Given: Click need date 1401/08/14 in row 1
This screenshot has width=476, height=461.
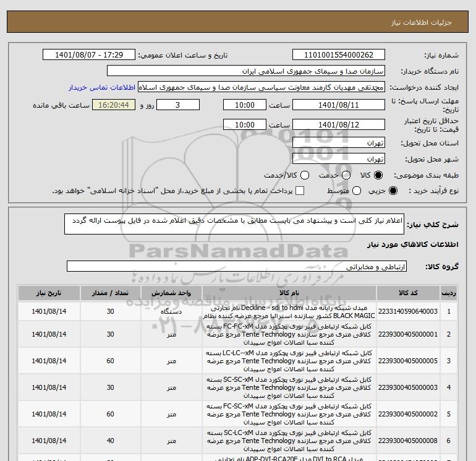Looking at the screenshot, I should click(49, 311).
